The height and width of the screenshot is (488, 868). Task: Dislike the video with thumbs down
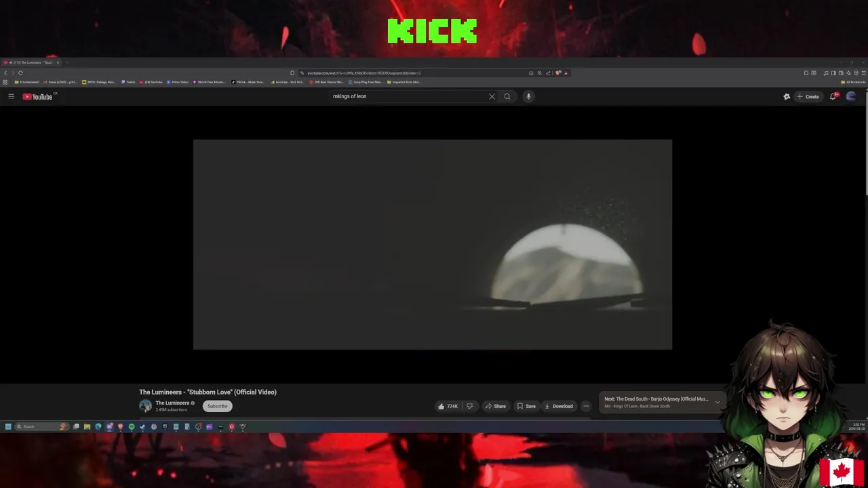click(x=469, y=406)
